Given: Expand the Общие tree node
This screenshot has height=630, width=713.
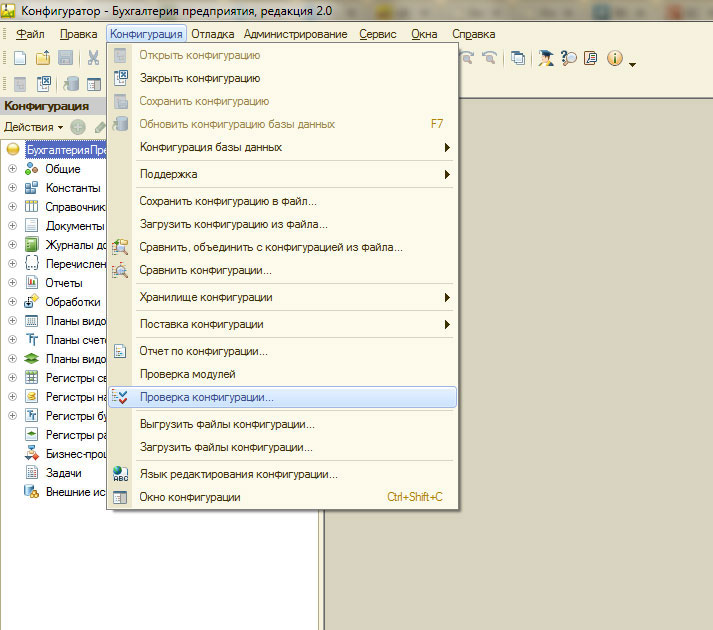Looking at the screenshot, I should [12, 169].
